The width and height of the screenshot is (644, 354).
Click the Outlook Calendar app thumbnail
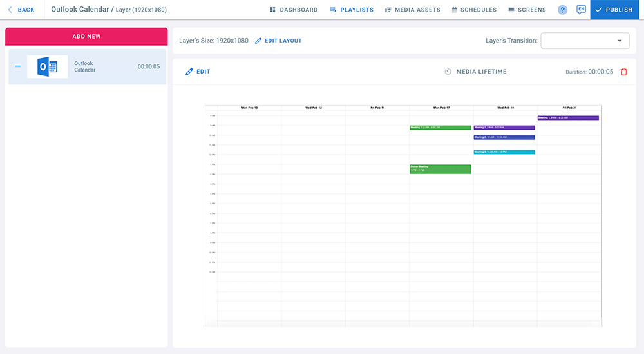[x=47, y=66]
